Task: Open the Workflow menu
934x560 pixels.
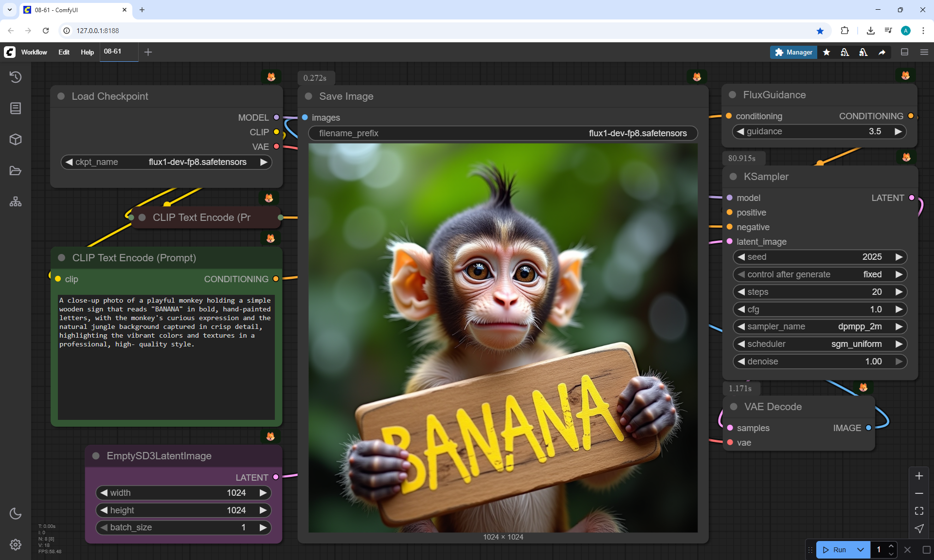Action: click(34, 52)
